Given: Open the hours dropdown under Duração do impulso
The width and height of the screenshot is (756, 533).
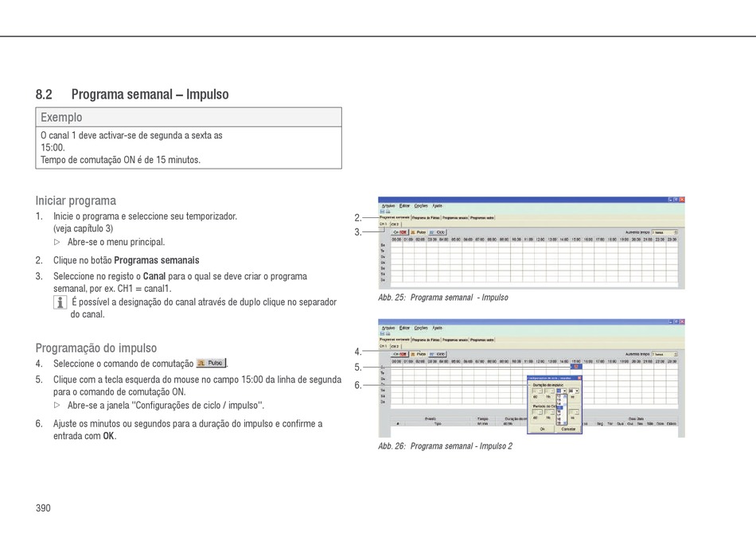Looking at the screenshot, I should coord(549,391).
